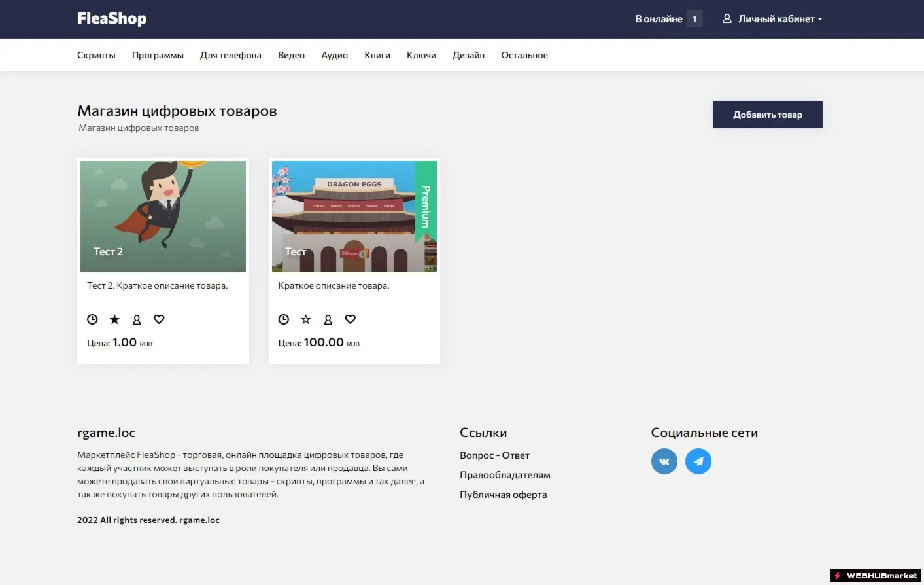Open the Правообладателям link

pyautogui.click(x=505, y=475)
